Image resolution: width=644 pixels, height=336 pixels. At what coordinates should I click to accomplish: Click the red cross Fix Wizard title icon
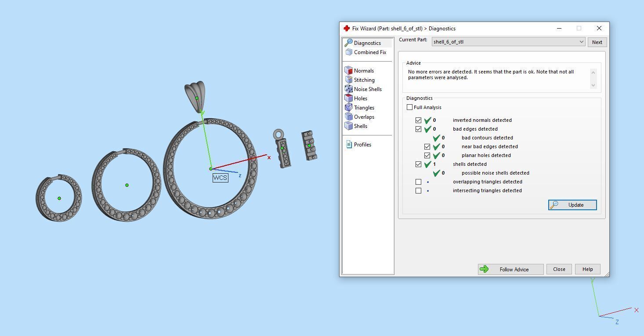347,28
